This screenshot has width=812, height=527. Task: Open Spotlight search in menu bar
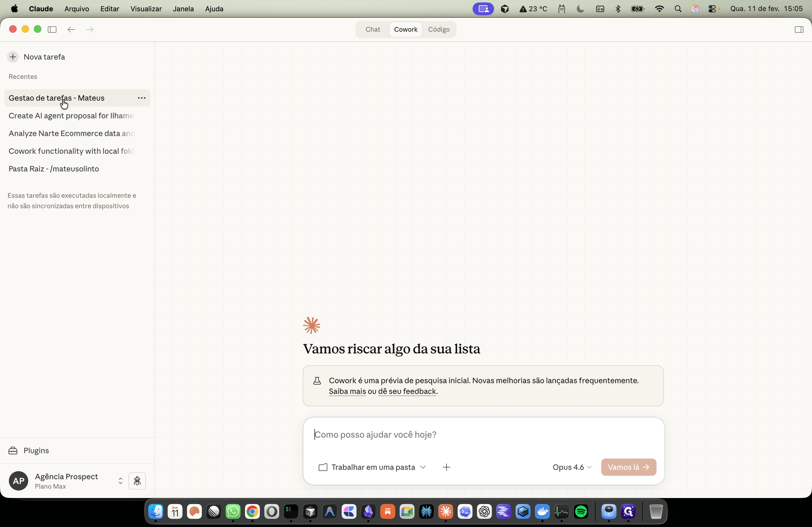(678, 9)
